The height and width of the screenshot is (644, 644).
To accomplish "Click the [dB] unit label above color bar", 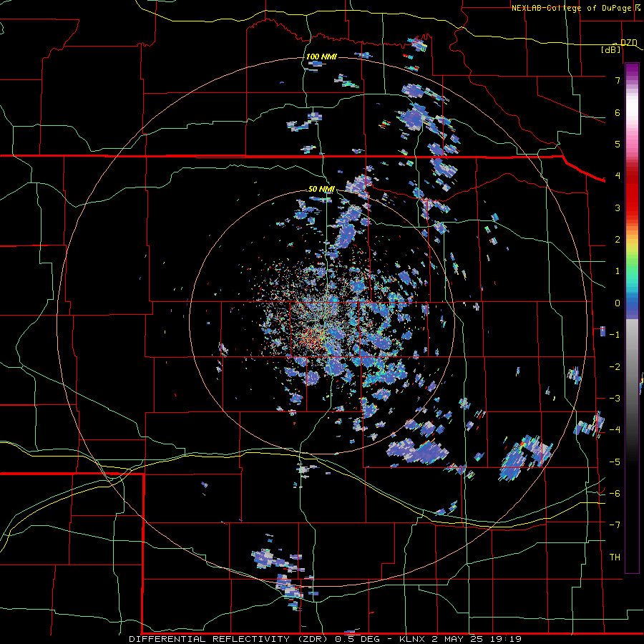I will (611, 49).
